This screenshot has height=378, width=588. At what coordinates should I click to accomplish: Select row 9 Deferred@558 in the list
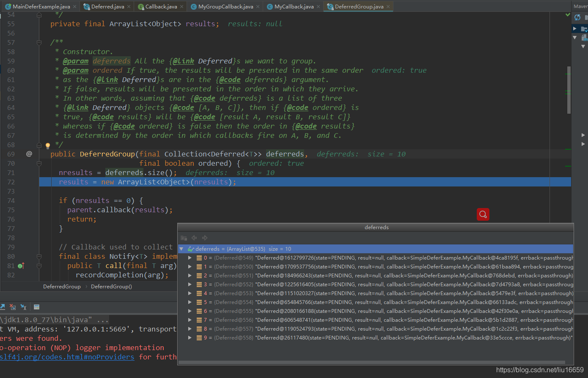pyautogui.click(x=376, y=338)
